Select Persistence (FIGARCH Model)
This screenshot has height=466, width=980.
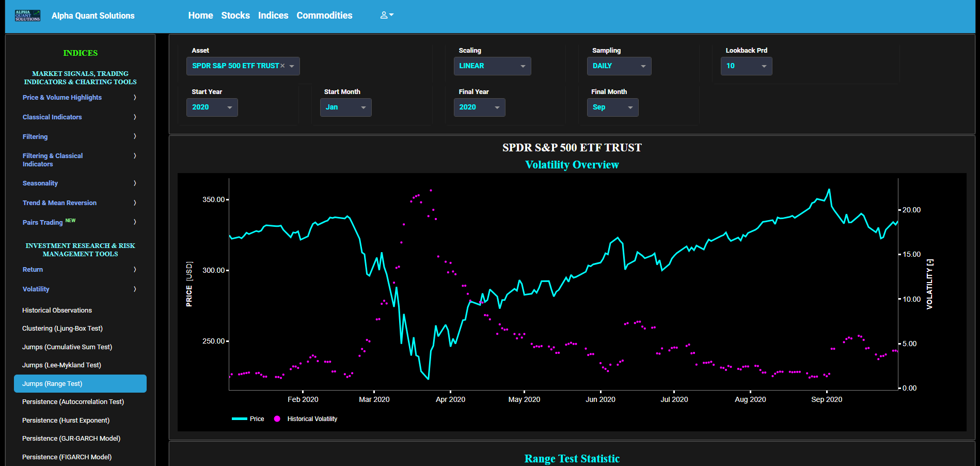[80, 457]
